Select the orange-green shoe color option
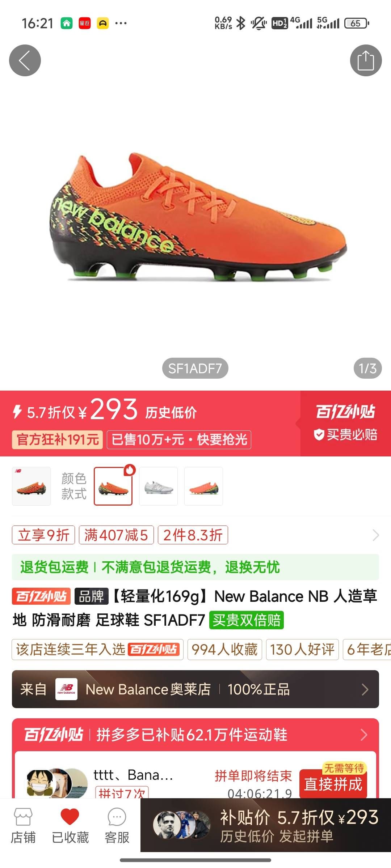The image size is (391, 868). [x=203, y=486]
